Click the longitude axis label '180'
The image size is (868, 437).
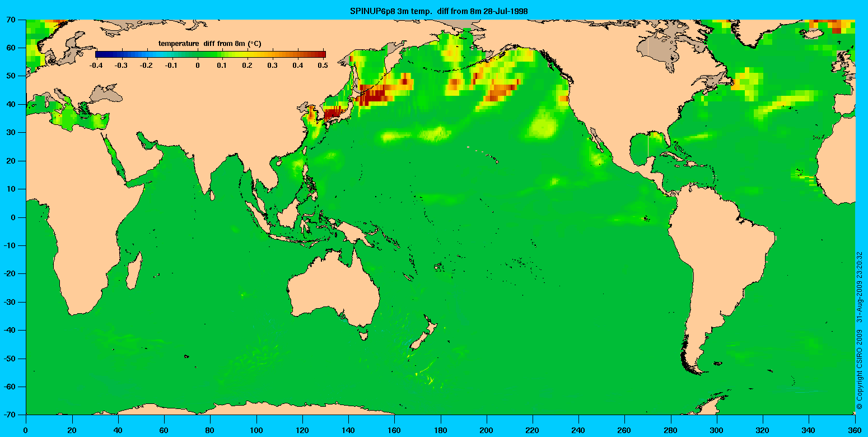click(x=441, y=431)
